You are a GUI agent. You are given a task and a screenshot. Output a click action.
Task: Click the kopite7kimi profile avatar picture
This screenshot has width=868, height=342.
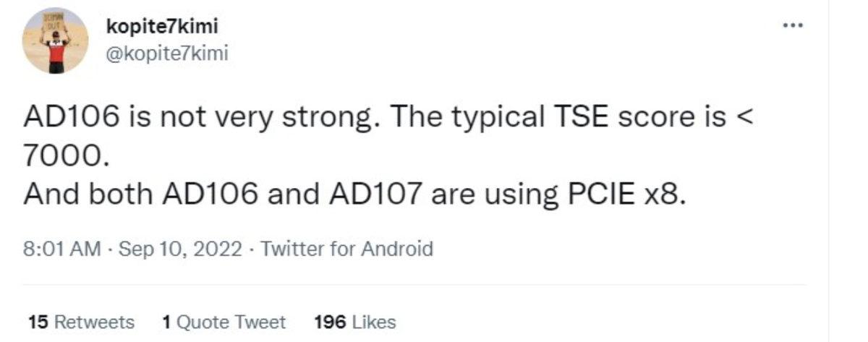click(56, 40)
